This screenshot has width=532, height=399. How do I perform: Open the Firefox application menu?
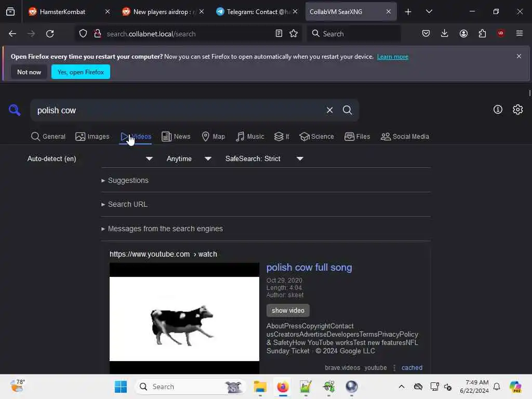[x=520, y=33]
